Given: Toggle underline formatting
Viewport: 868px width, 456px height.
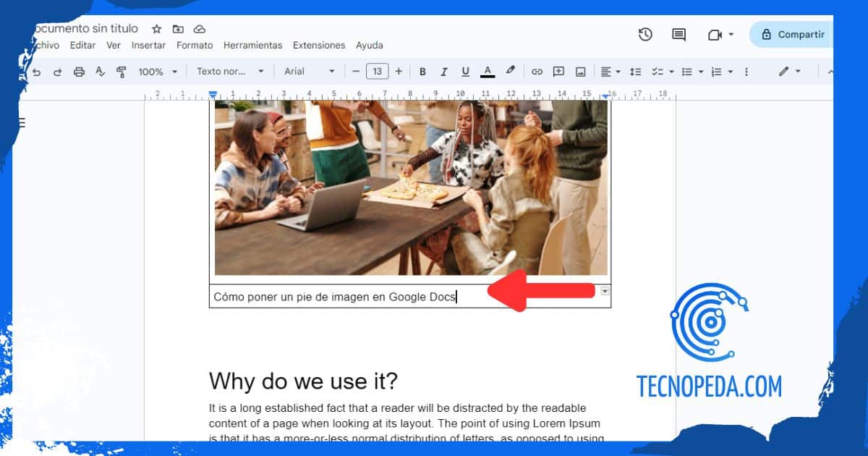Looking at the screenshot, I should [x=465, y=72].
